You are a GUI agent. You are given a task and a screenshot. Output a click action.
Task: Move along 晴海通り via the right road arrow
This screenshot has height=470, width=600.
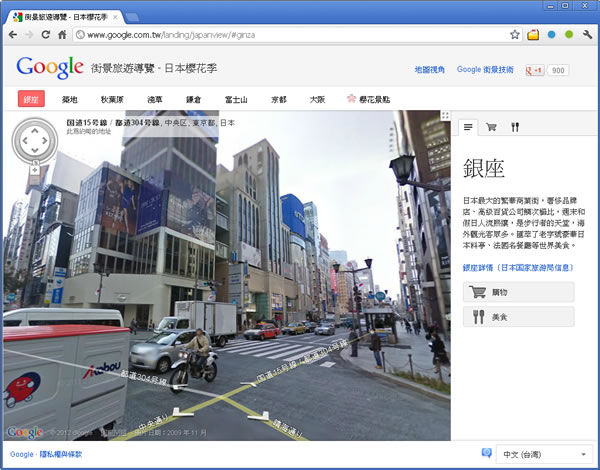(x=259, y=416)
